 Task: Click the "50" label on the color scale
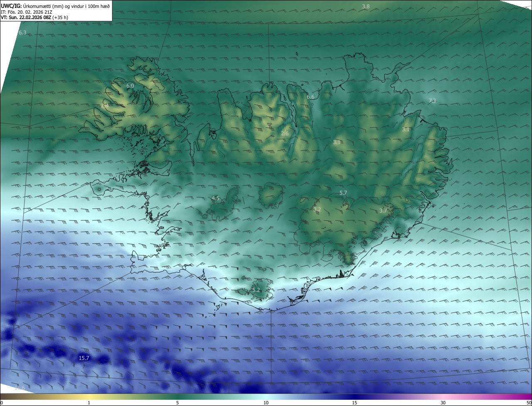click(x=529, y=403)
